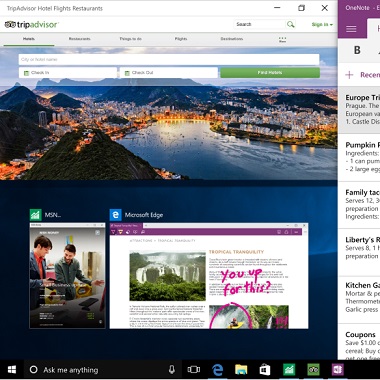The image size is (380, 380).
Task: Open the More menu in TripAdvisor navigation
Action: click(282, 39)
